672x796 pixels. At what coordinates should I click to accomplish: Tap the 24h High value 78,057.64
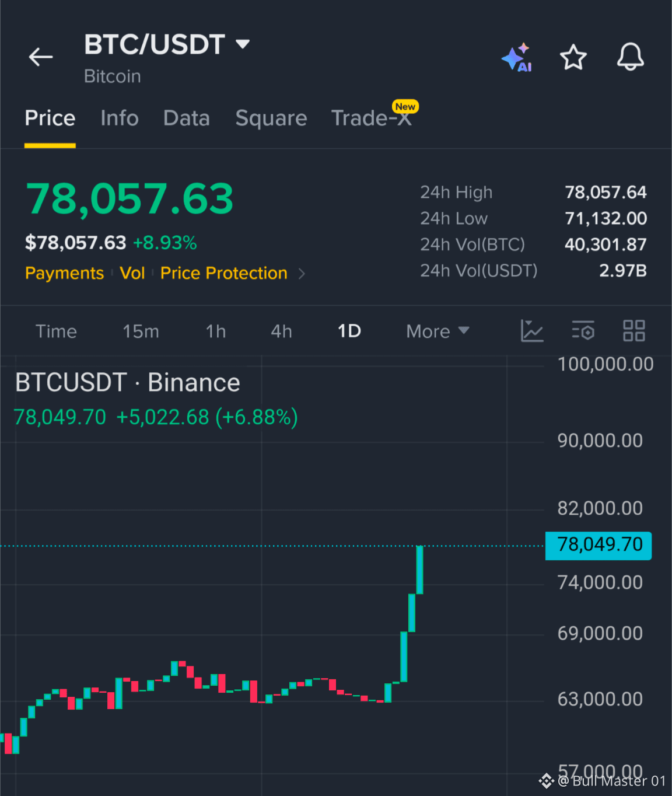[x=605, y=192]
